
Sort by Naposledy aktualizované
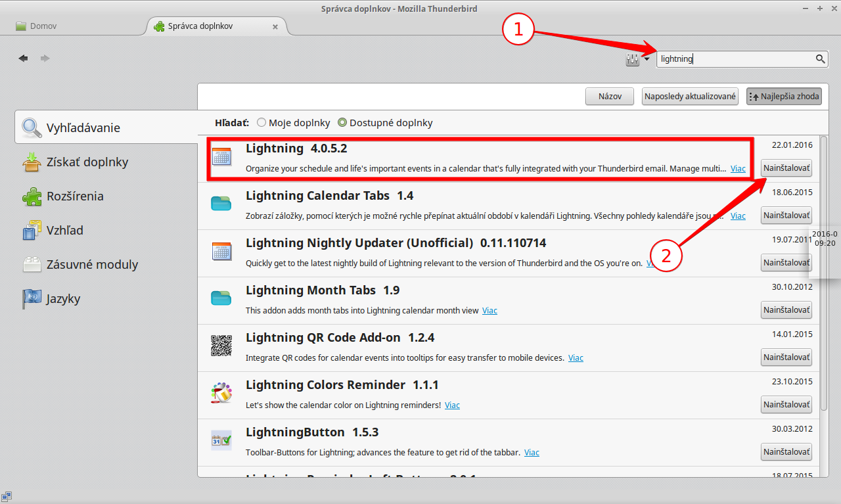(x=690, y=97)
